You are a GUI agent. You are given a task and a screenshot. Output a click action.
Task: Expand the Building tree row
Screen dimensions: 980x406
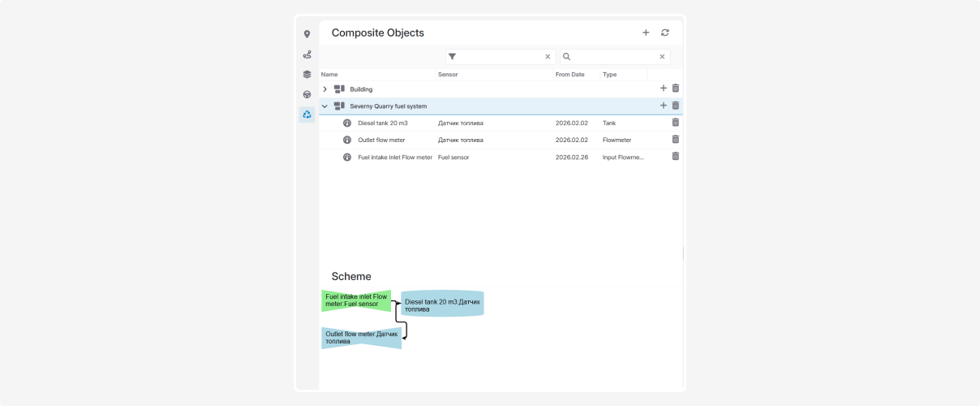click(325, 89)
